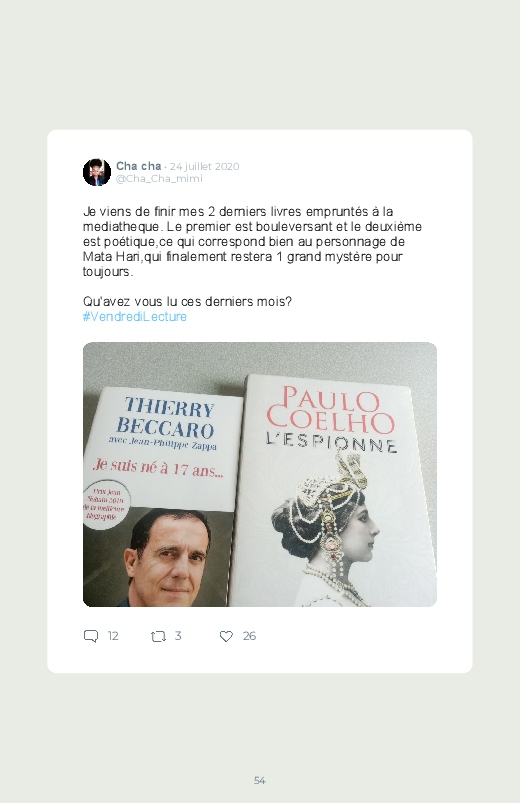Click the Prix Jean Nohain round badge
This screenshot has height=803, width=520.
105,504
